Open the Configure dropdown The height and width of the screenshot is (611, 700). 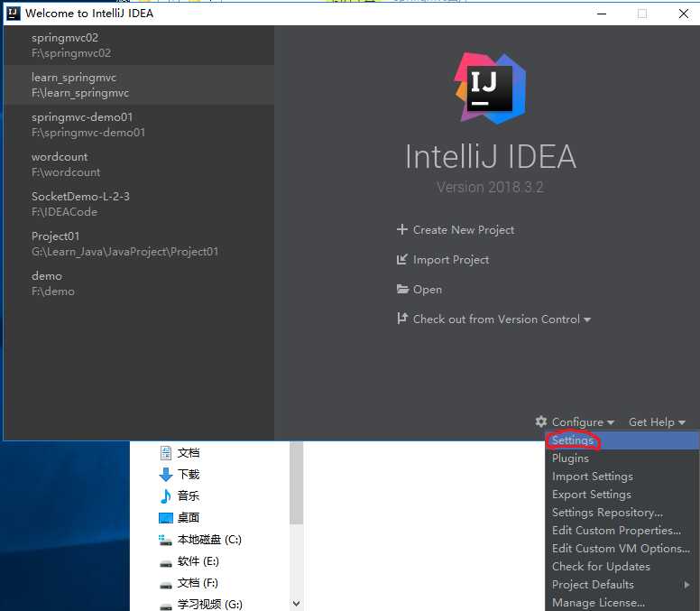pyautogui.click(x=583, y=421)
